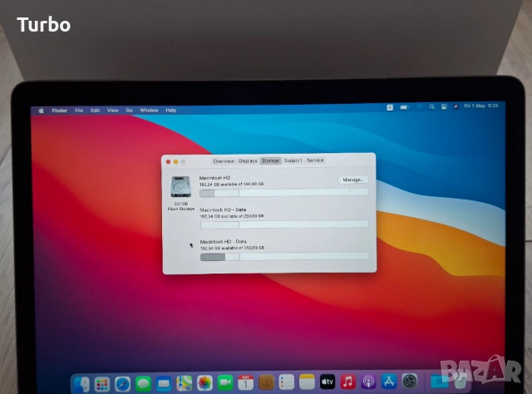Screen dimensions: 532x394
Task: Launch Safari from the Dock
Action: point(122,384)
